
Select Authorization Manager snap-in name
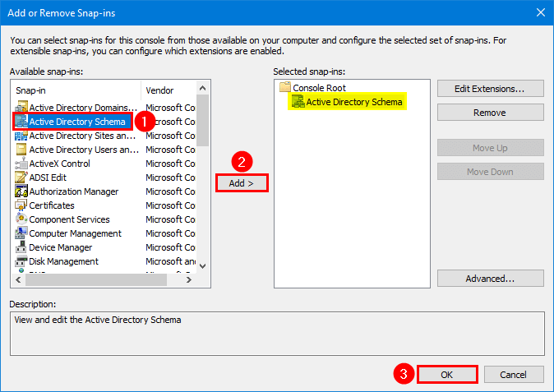click(x=74, y=191)
